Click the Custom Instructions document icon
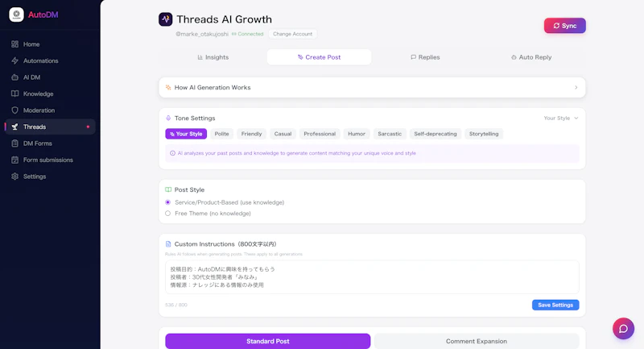Screen dimensions: 644x349 point(168,243)
